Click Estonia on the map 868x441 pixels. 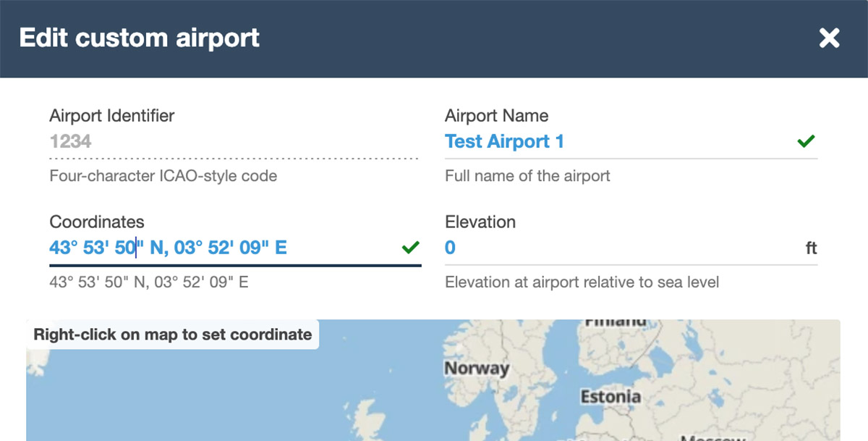pyautogui.click(x=610, y=396)
